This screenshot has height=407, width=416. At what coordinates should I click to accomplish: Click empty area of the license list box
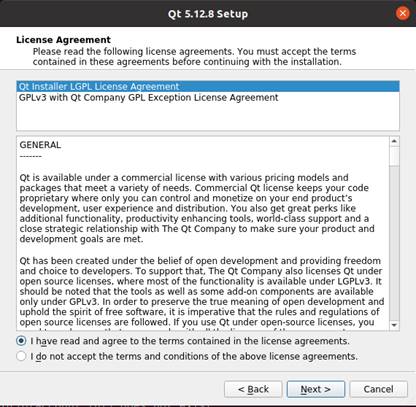[x=208, y=117]
